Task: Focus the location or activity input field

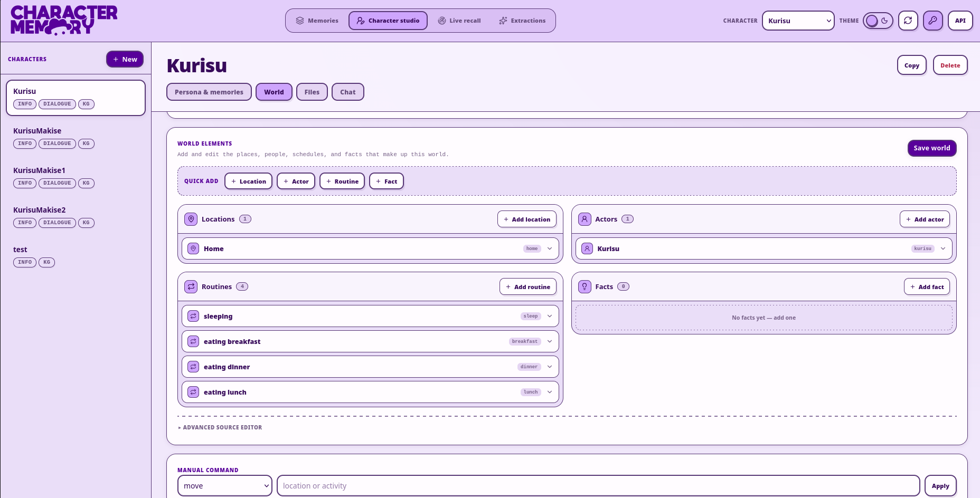Action: pyautogui.click(x=598, y=486)
